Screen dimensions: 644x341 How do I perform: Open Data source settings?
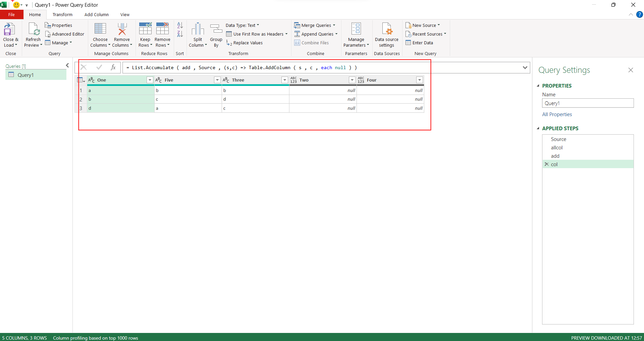point(387,35)
